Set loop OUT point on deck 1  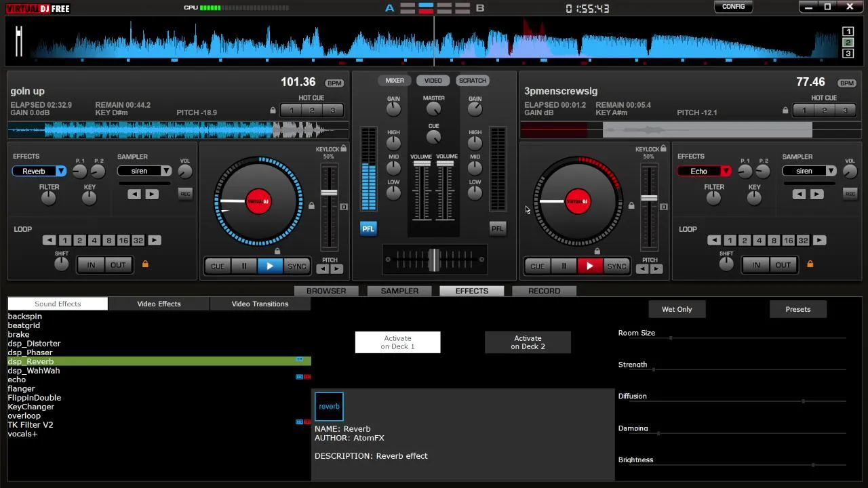pyautogui.click(x=118, y=265)
